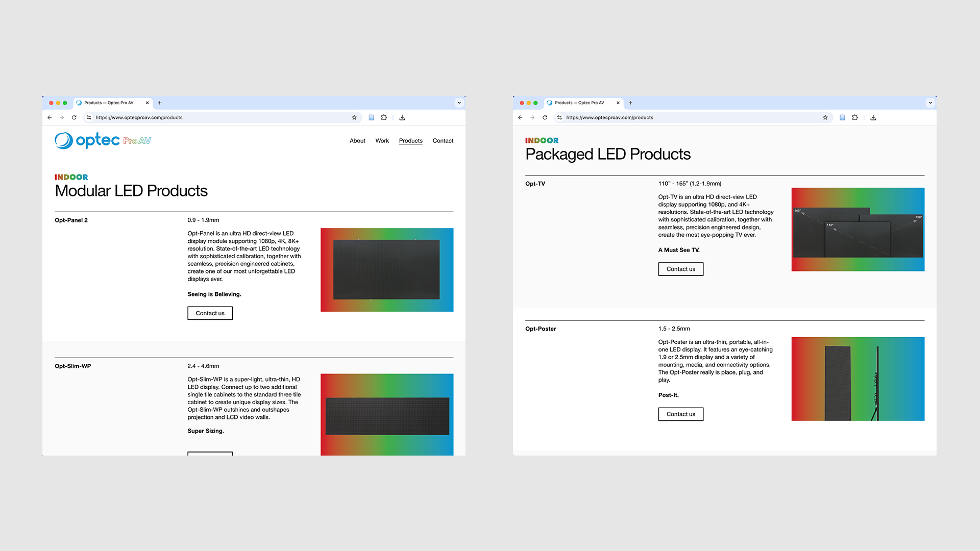Bookmark the page with the star in the left window
The height and width of the screenshot is (551, 980).
coord(354,117)
